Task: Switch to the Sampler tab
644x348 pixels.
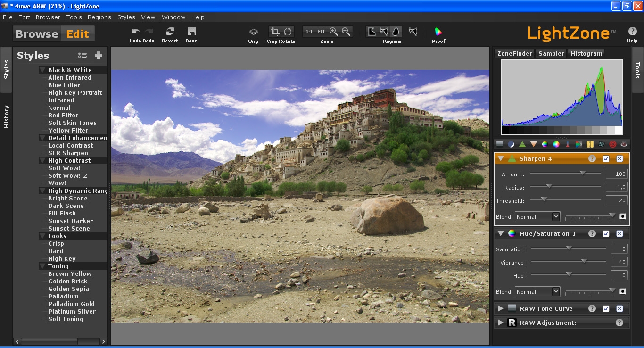Action: pos(551,53)
